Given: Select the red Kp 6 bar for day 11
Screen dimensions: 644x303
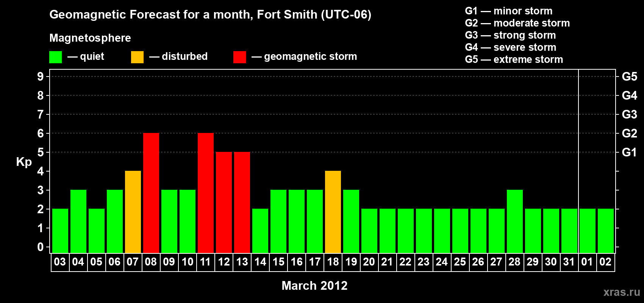Looking at the screenshot, I should [x=206, y=193].
